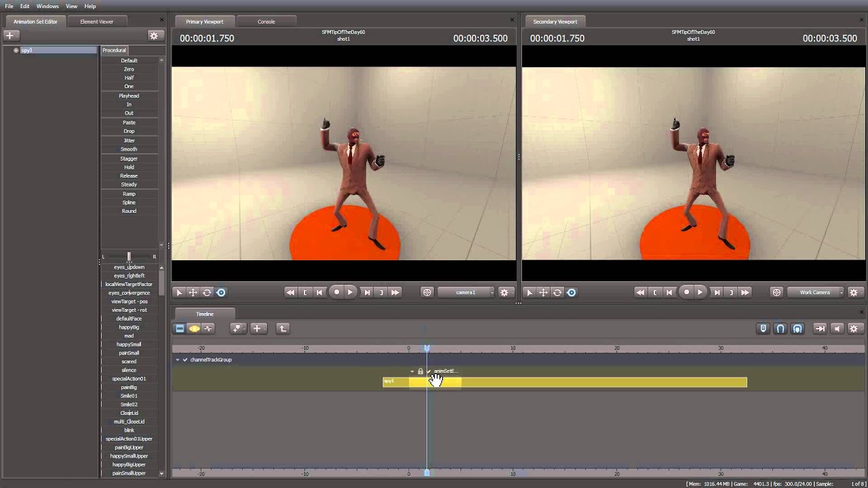This screenshot has height=488, width=868.
Task: Activate the move manipulator in Secondary Viewport
Action: point(543,292)
